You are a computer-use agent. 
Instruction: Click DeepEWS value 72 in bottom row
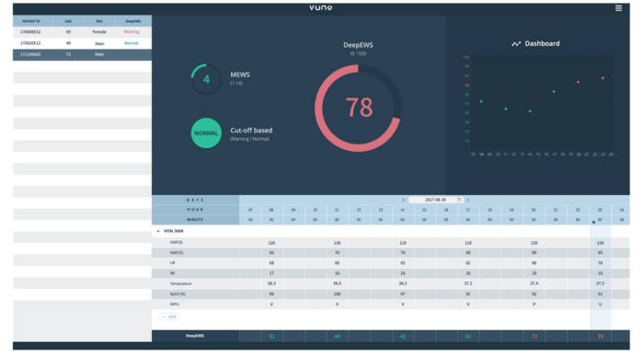coord(534,337)
